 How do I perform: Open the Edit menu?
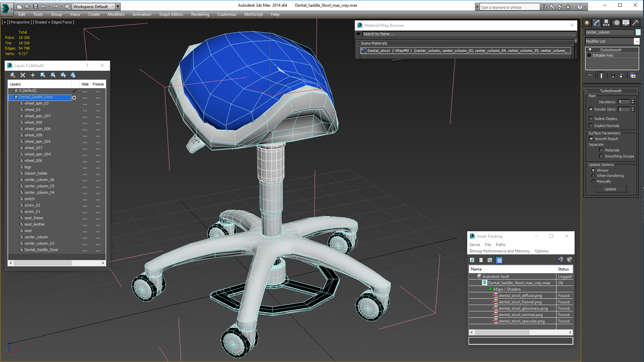point(22,14)
